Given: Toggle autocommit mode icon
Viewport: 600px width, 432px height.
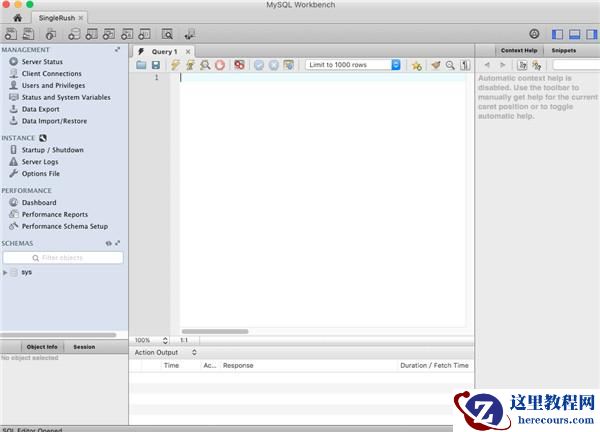Looking at the screenshot, I should pyautogui.click(x=289, y=65).
